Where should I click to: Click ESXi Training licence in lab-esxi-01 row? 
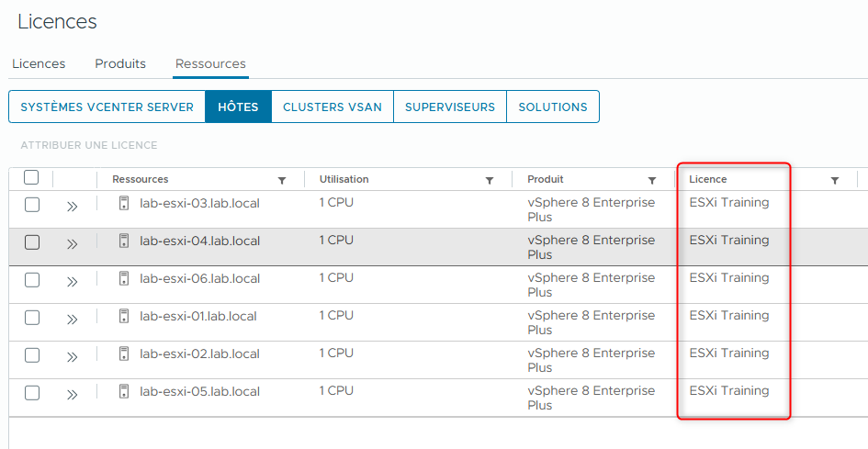[x=728, y=315]
